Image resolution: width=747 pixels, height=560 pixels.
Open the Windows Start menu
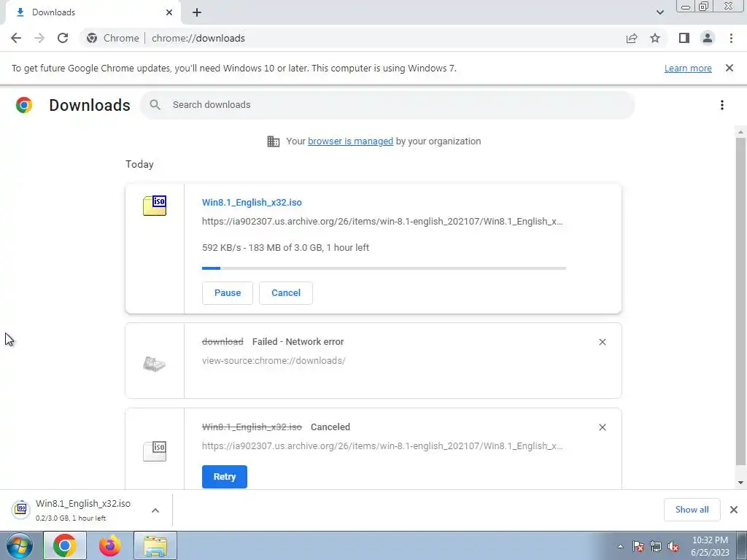click(20, 545)
